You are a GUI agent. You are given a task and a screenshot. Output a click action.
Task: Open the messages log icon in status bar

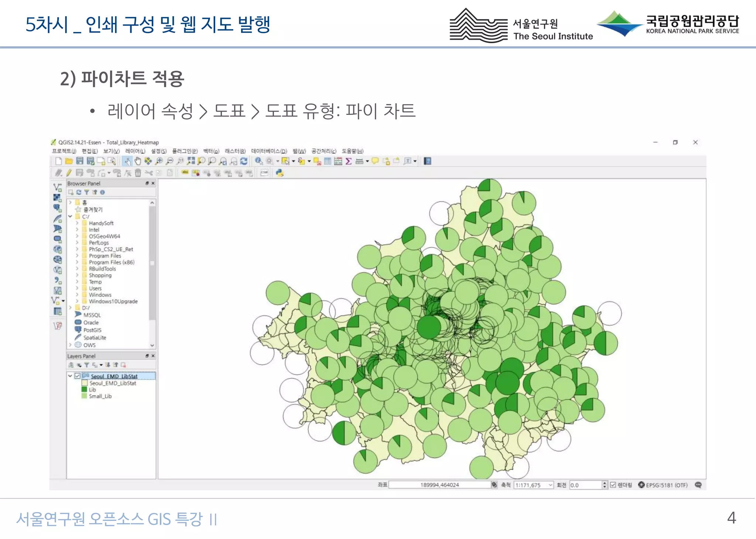[x=698, y=485]
